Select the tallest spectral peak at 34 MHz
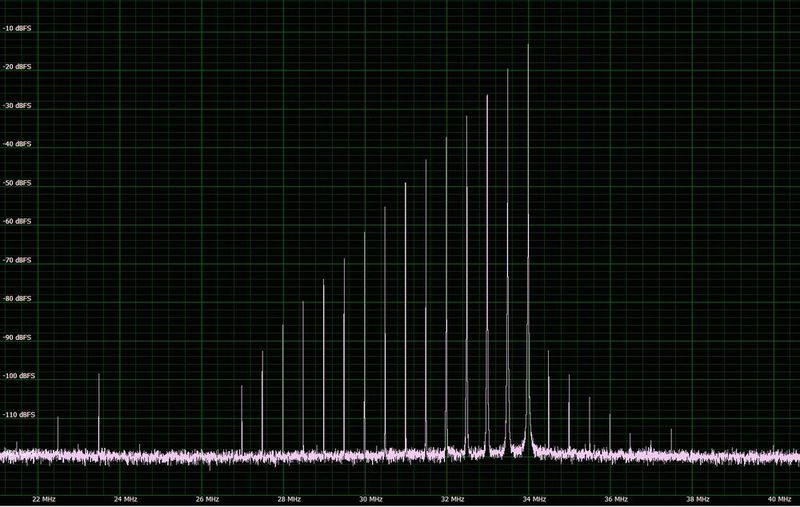Viewport: 800px width, 507px height. 528,245
